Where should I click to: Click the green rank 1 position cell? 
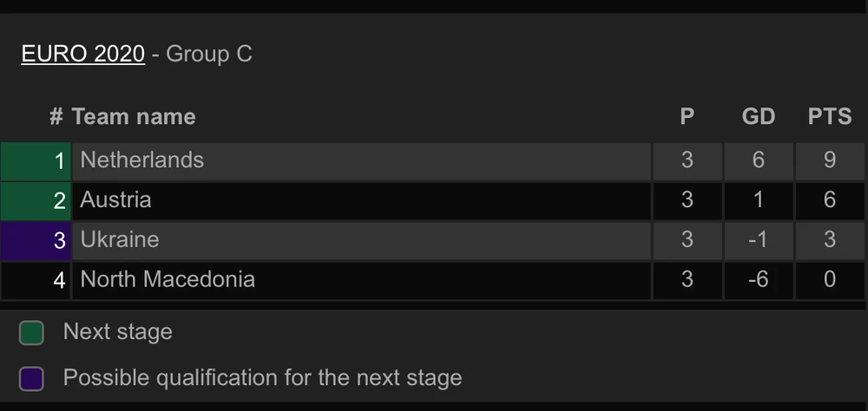pyautogui.click(x=36, y=161)
